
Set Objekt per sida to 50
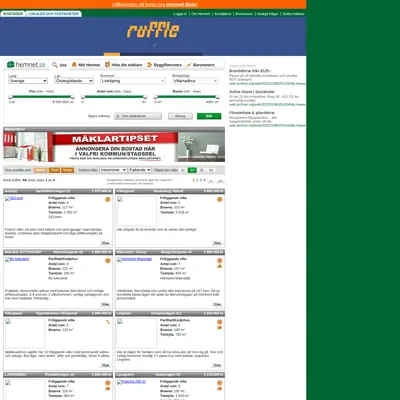tap(211, 170)
